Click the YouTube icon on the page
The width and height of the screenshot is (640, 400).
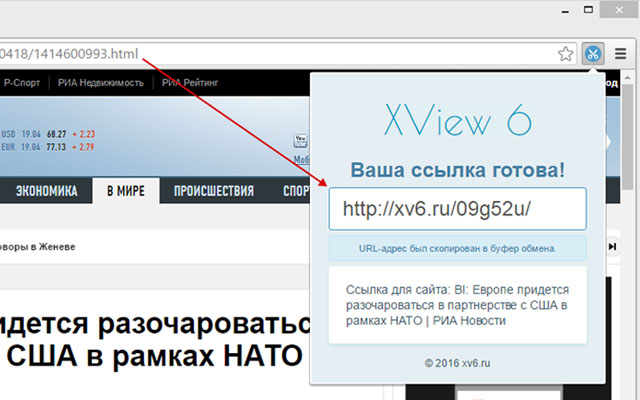point(300,142)
